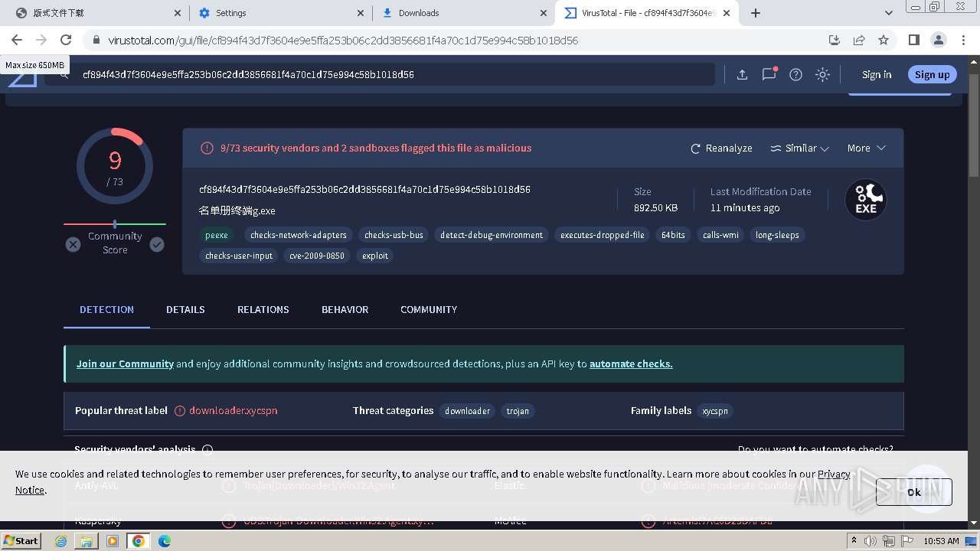Open the help question mark icon
The width and height of the screenshot is (980, 551).
(795, 74)
